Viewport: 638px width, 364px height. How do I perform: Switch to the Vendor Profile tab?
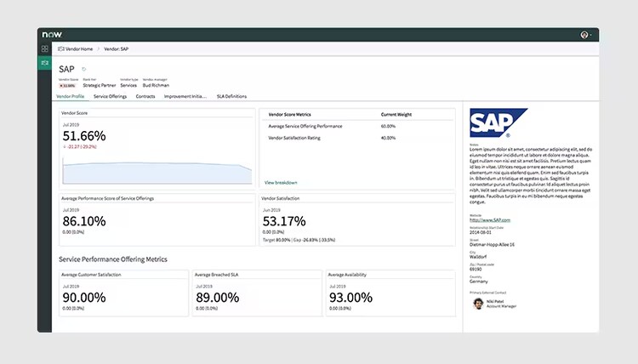click(70, 96)
